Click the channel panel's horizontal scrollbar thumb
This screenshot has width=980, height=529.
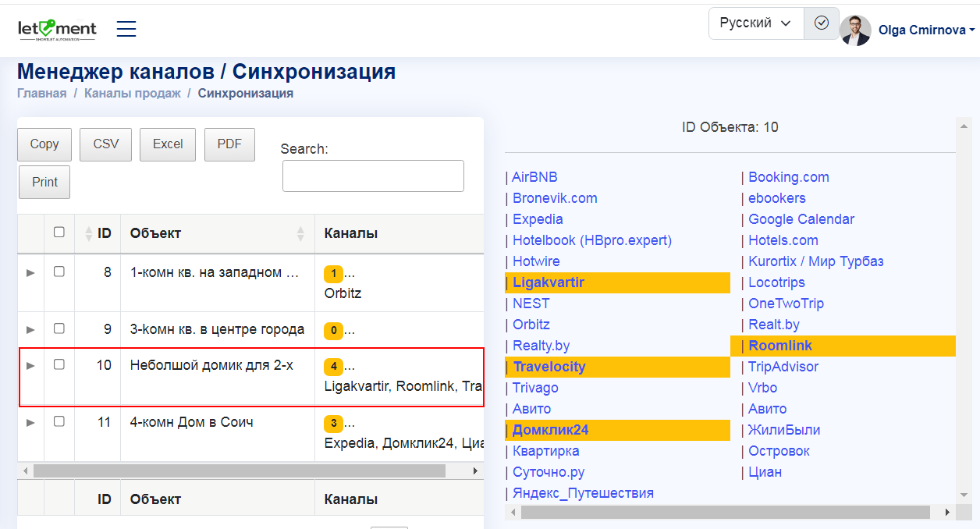726,513
